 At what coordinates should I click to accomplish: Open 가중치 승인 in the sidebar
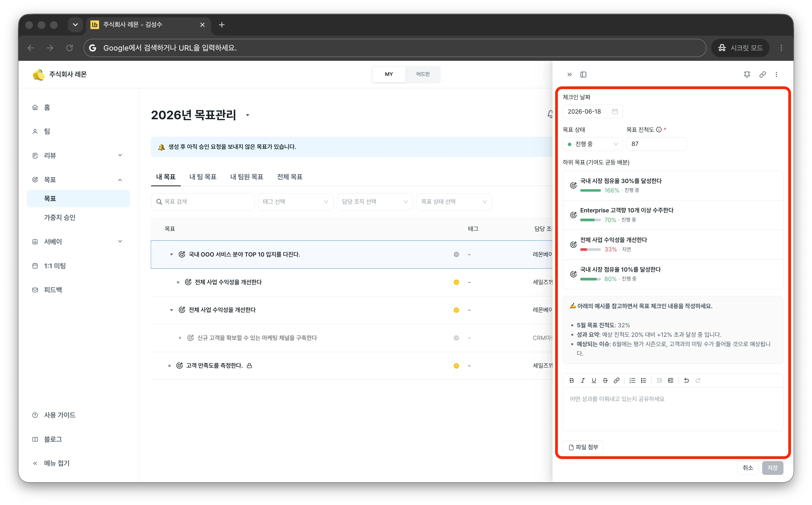pyautogui.click(x=60, y=218)
